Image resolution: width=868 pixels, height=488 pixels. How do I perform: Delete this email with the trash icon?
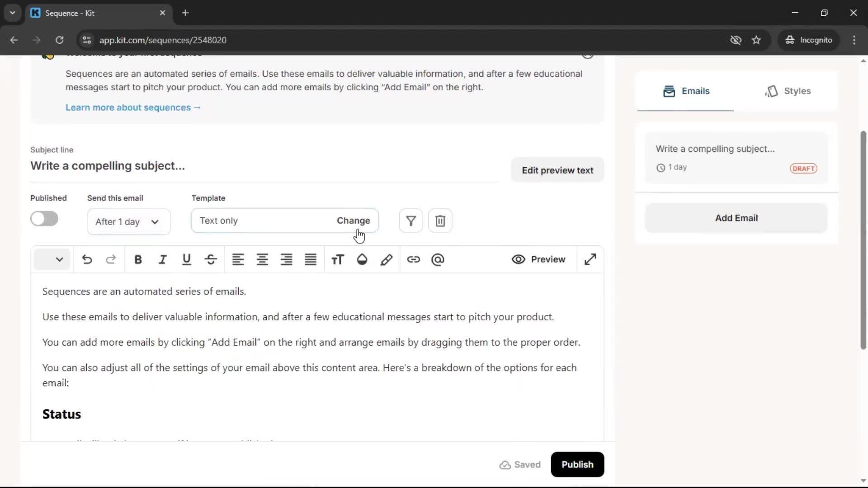coord(440,221)
